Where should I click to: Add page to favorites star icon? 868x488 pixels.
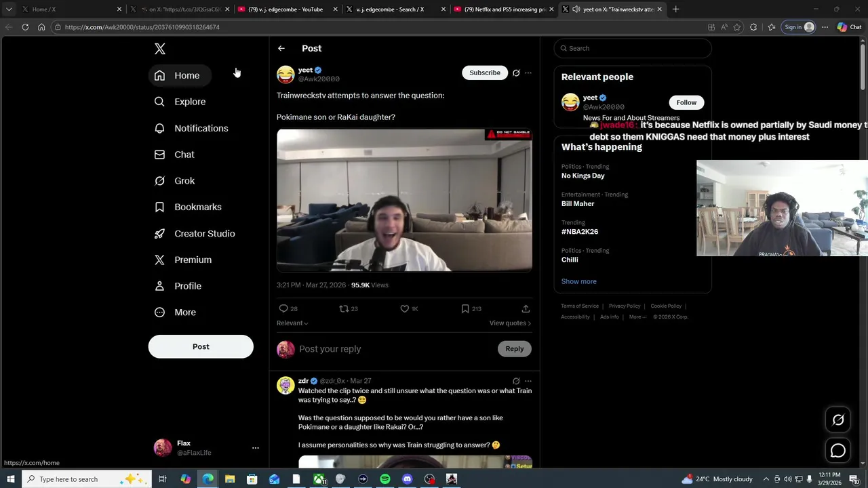737,27
